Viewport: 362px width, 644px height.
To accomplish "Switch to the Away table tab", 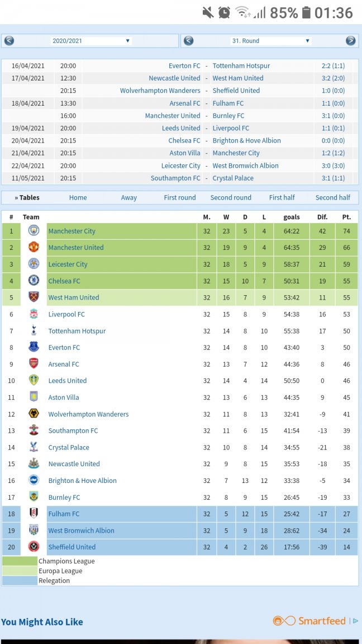I will pos(129,197).
